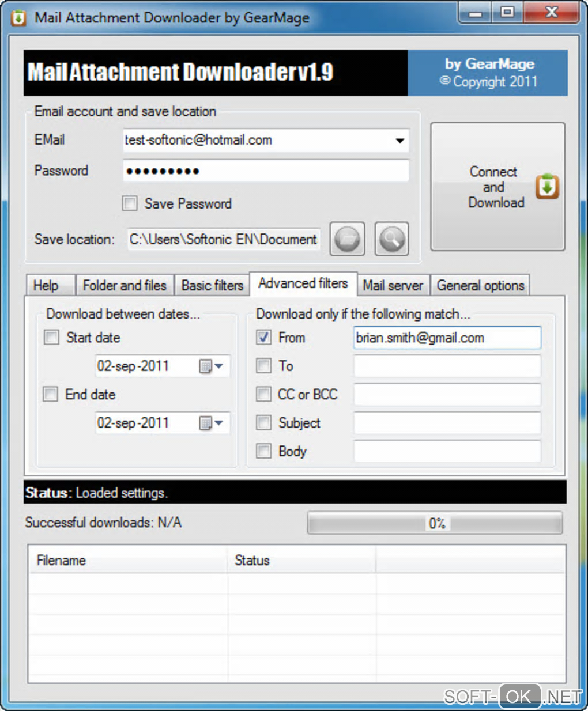Enable the Save Password checkbox

coord(130,203)
